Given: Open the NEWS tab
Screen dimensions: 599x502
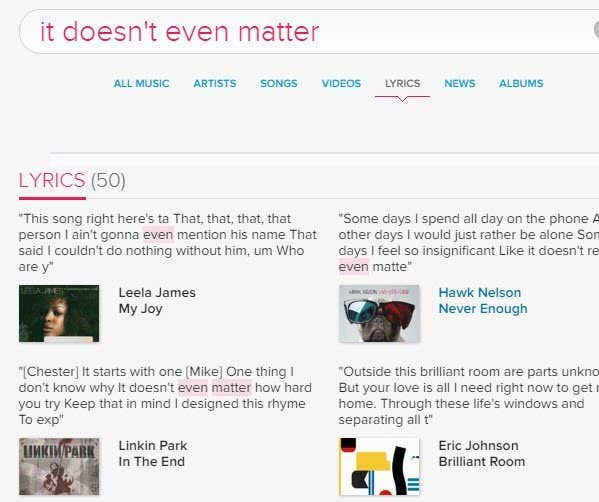Looking at the screenshot, I should (460, 83).
